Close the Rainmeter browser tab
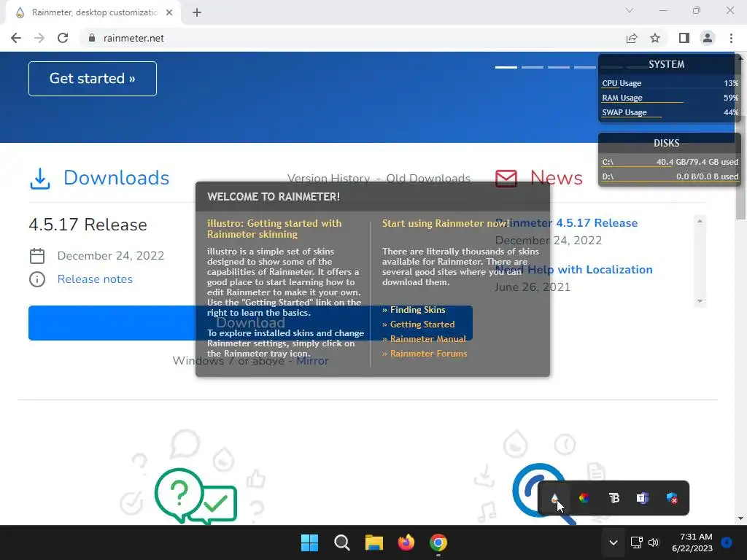Screen dimensions: 747x560 (x=169, y=12)
